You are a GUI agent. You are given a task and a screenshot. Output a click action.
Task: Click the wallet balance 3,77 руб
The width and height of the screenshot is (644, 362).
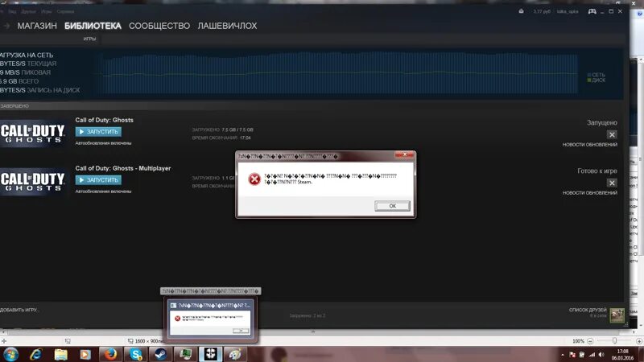click(x=542, y=11)
